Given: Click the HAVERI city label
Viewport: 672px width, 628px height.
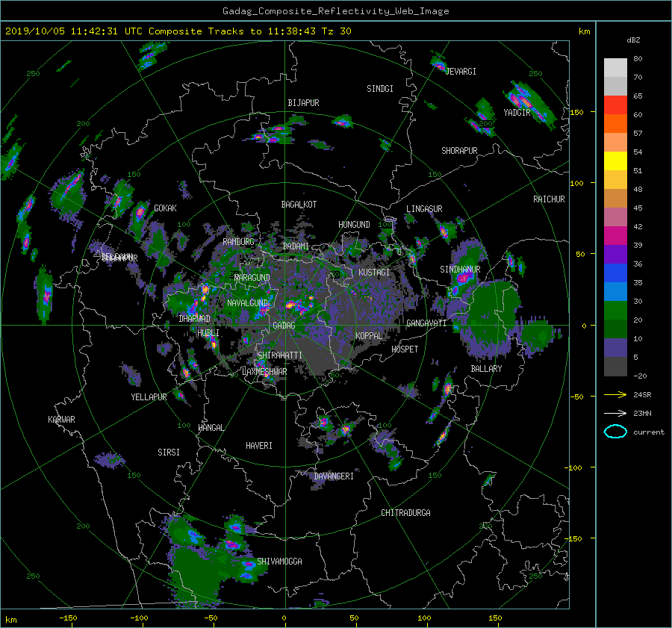Looking at the screenshot, I should pos(259,446).
